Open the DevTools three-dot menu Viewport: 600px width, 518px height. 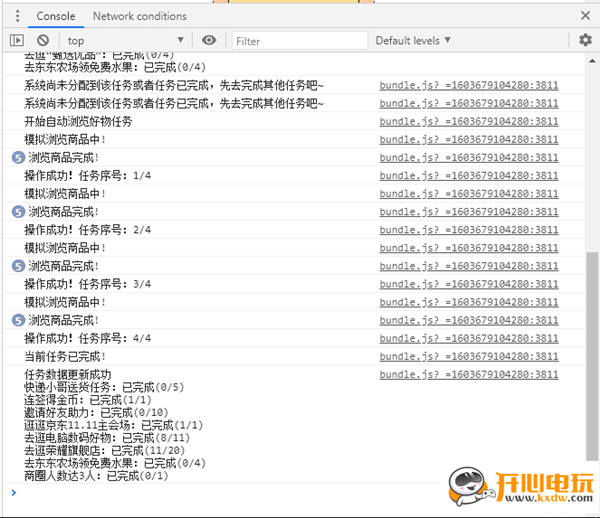click(17, 16)
